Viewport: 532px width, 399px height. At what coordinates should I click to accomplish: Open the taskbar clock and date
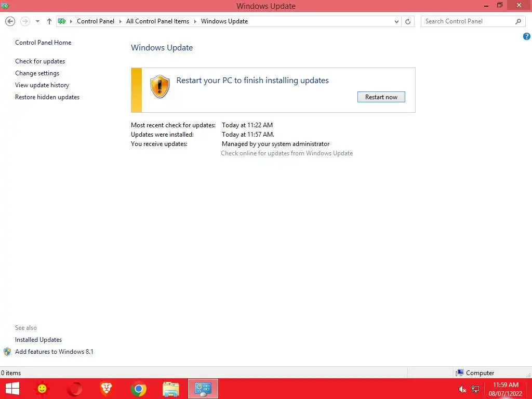tap(505, 389)
